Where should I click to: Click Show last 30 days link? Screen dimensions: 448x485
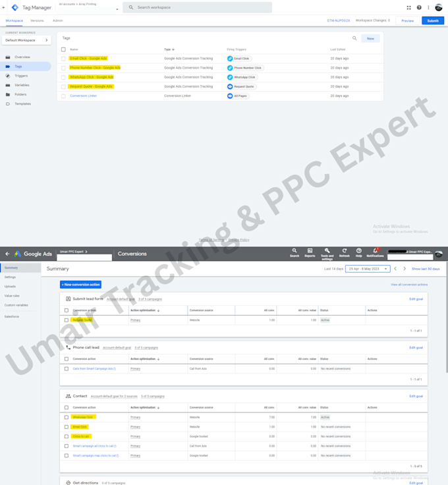coord(426,269)
